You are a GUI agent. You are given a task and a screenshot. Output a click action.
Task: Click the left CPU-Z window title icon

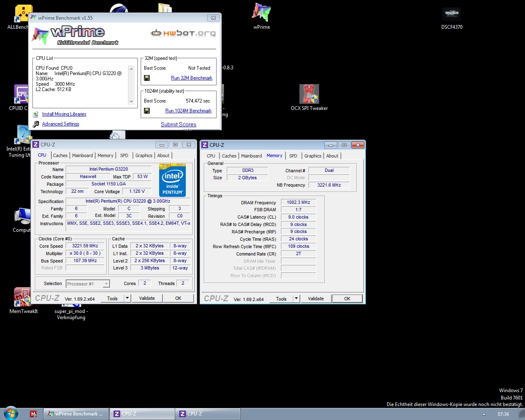point(36,144)
